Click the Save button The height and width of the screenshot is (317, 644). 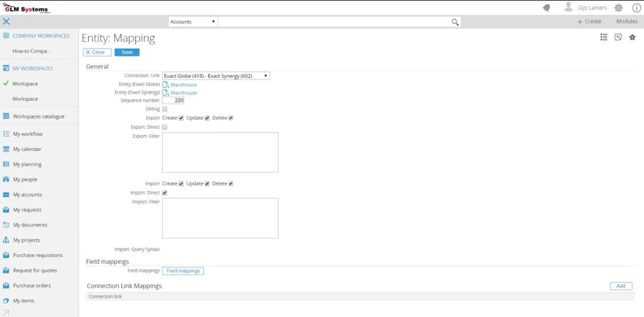click(x=127, y=52)
